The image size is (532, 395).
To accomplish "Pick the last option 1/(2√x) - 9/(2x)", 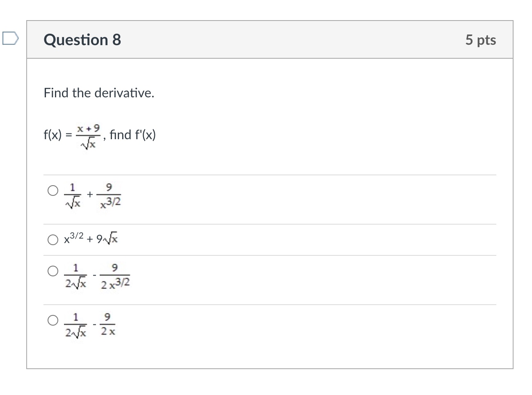I will pyautogui.click(x=53, y=320).
